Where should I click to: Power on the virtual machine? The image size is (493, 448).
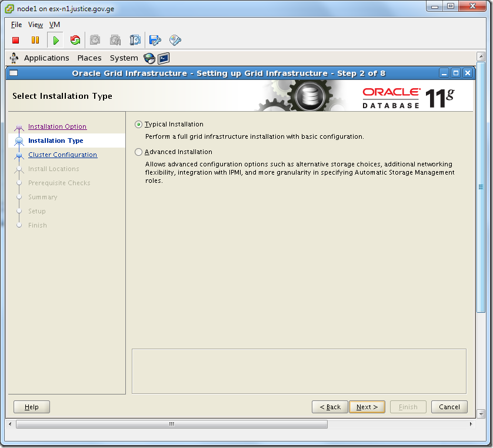55,40
